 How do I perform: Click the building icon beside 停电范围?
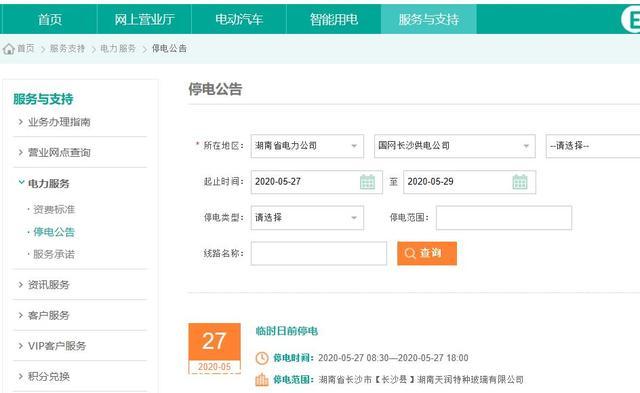tap(262, 380)
